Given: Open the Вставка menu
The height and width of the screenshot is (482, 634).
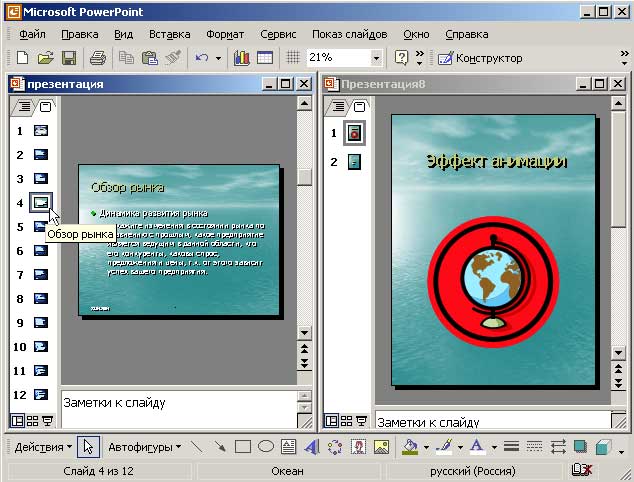Looking at the screenshot, I should tap(169, 33).
